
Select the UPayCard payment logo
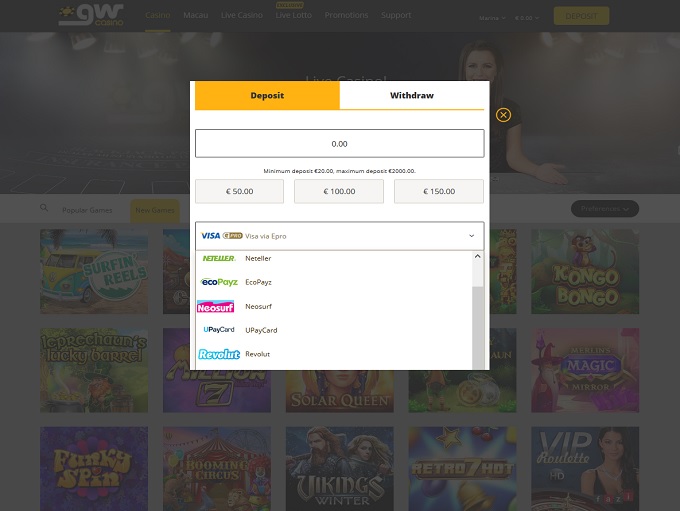[x=218, y=330]
